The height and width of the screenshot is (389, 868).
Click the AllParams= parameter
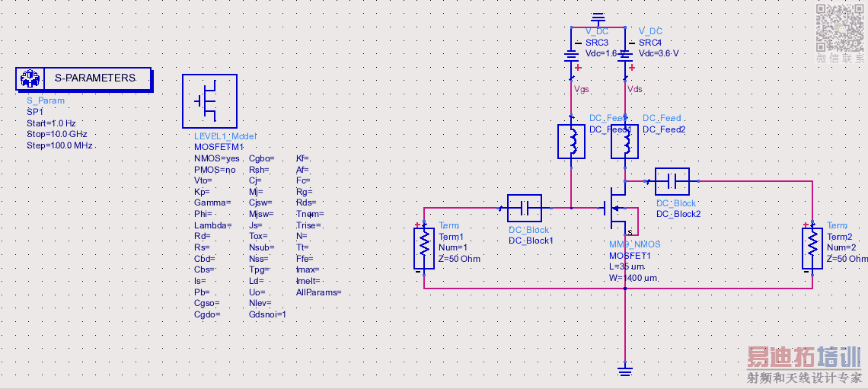pos(319,292)
